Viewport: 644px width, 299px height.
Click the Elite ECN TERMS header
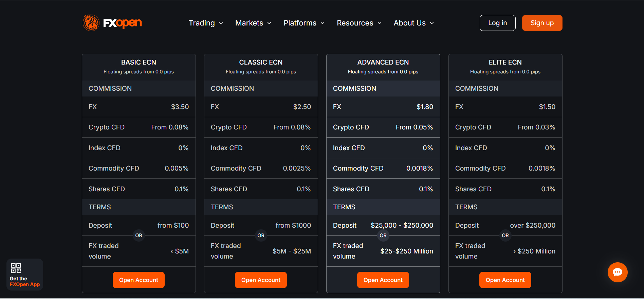505,207
